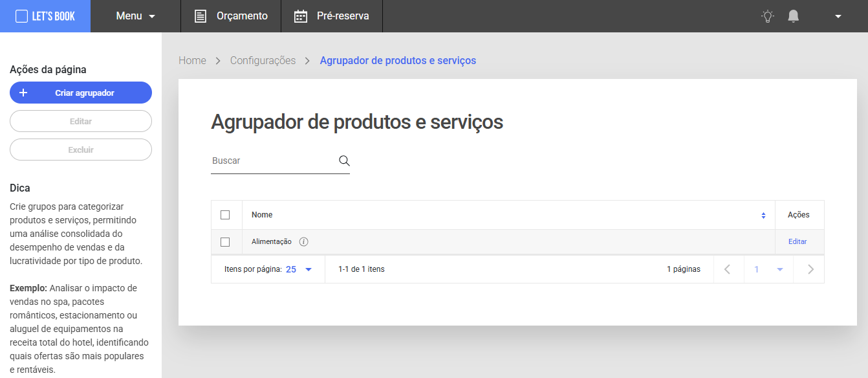Select all rows with header checkbox
Viewport: 868px width, 378px height.
(x=225, y=215)
